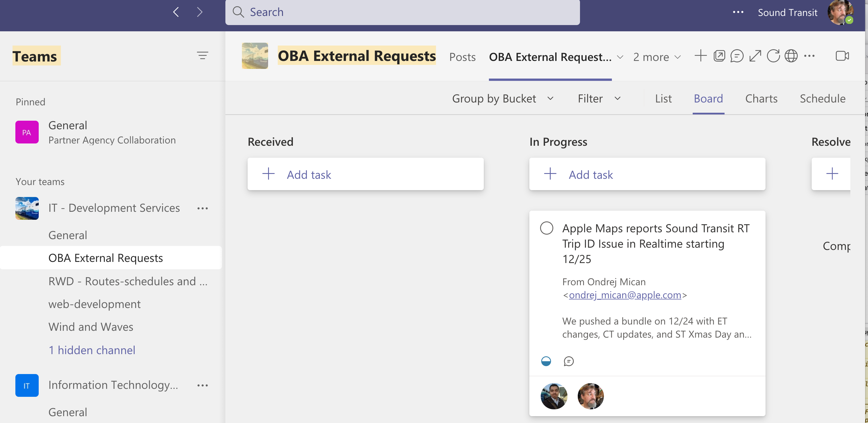This screenshot has width=868, height=423.
Task: Open the Charts view
Action: point(761,98)
